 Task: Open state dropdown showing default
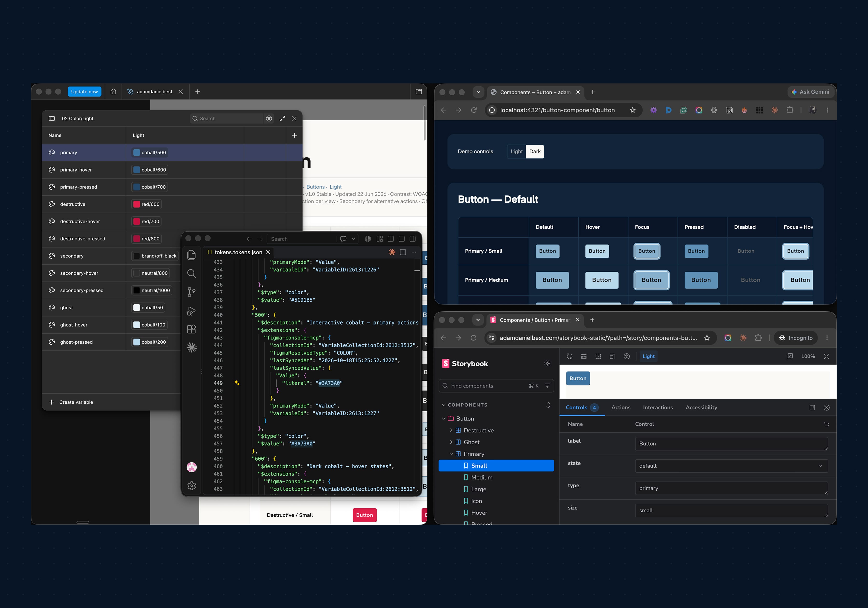(x=731, y=466)
